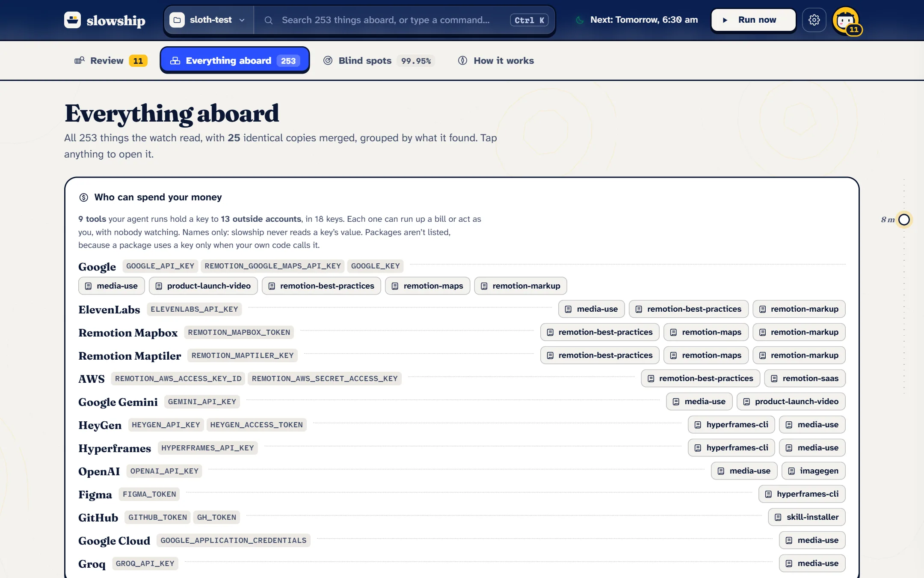Open media-use in the Groq row
The height and width of the screenshot is (578, 924).
coord(812,563)
